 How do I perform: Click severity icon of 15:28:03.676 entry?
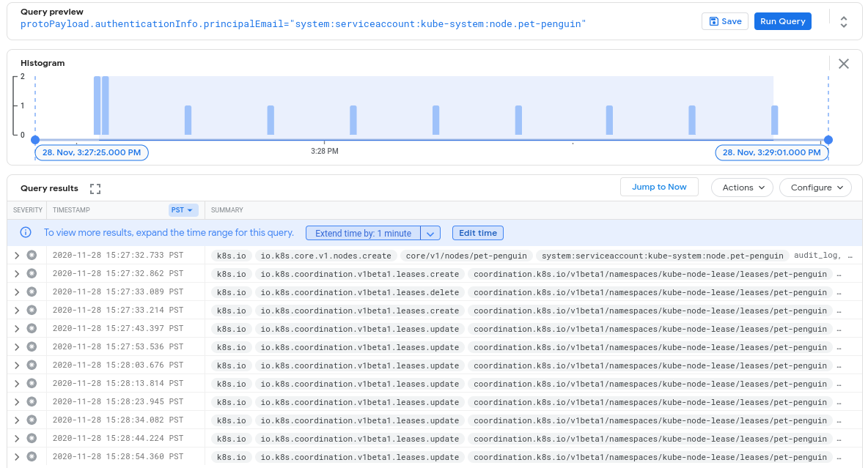click(32, 365)
